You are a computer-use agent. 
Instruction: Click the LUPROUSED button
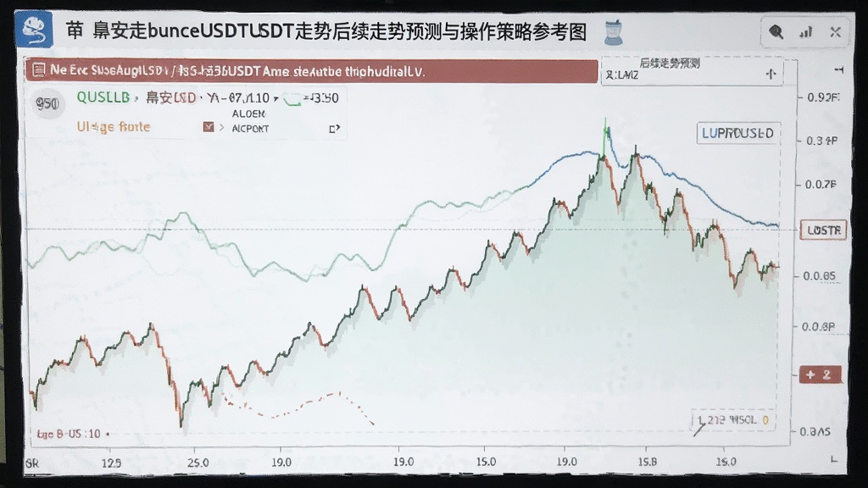coord(738,133)
